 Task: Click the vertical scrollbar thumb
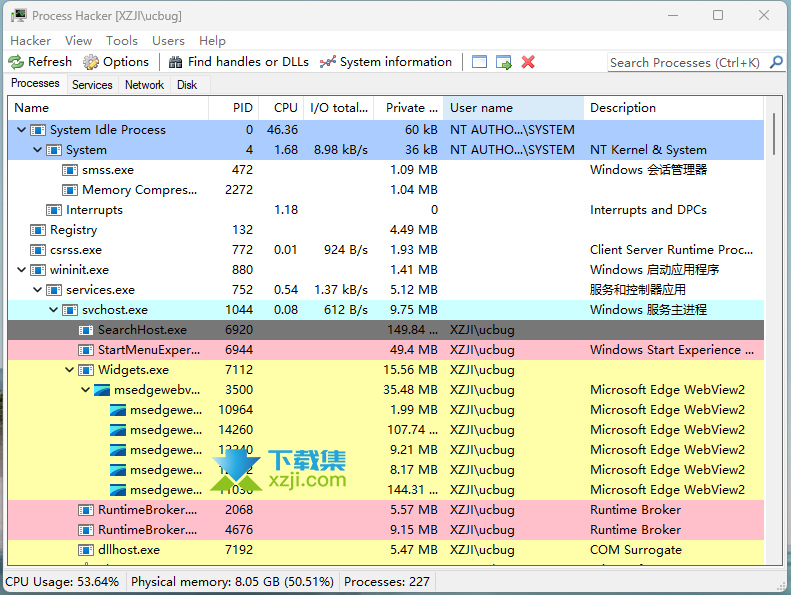pyautogui.click(x=774, y=134)
